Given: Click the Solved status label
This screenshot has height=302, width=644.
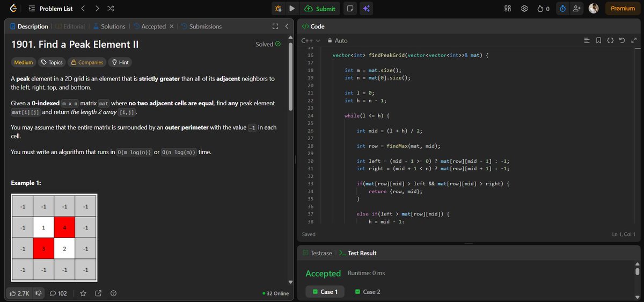Looking at the screenshot, I should (x=268, y=44).
